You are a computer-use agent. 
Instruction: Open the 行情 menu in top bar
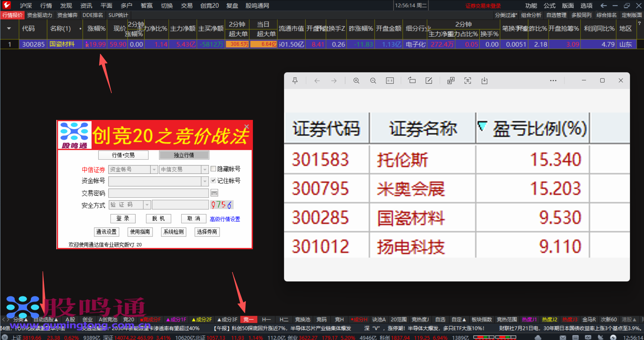pos(46,5)
